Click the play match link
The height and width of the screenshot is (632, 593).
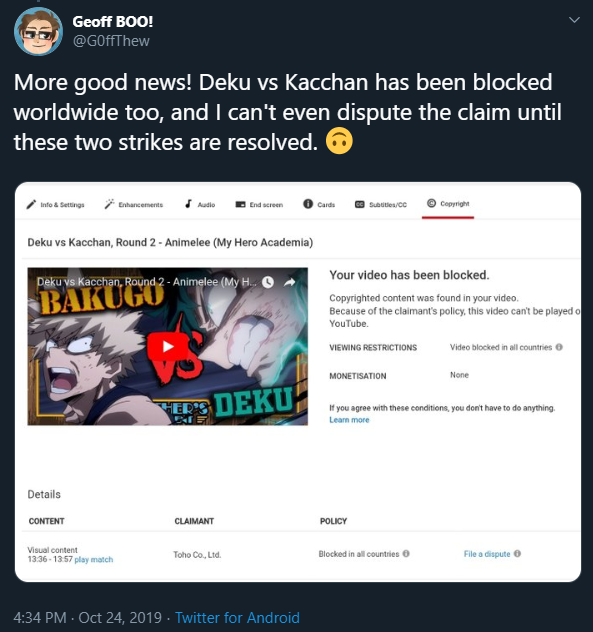pyautogui.click(x=94, y=559)
